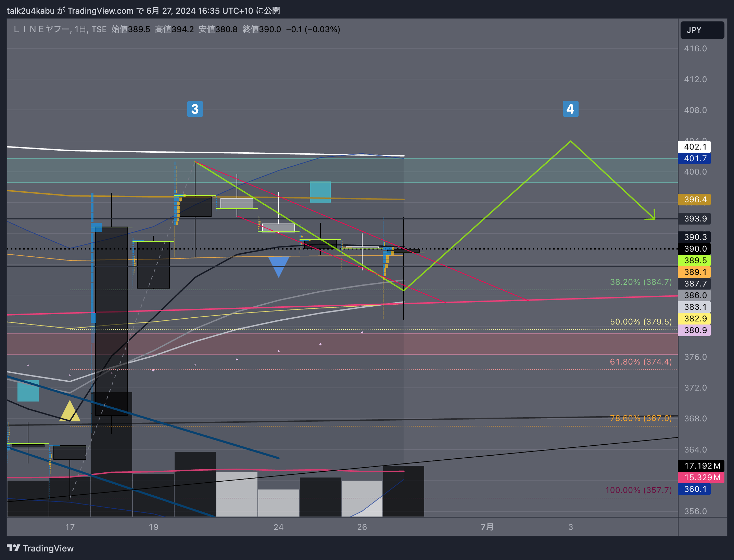This screenshot has height=560, width=734.
Task: Click the 50.00% (379.5) Fibonacci level
Action: [641, 322]
